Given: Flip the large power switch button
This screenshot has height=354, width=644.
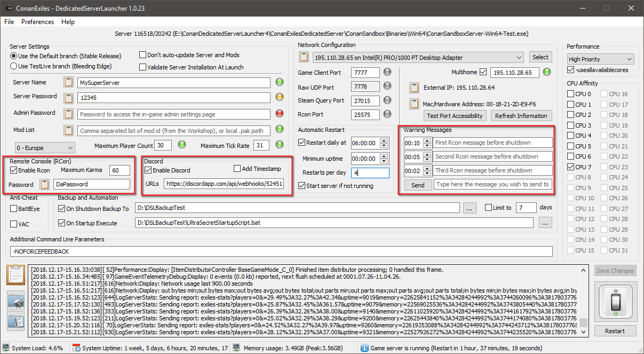Looking at the screenshot, I should pyautogui.click(x=615, y=302).
